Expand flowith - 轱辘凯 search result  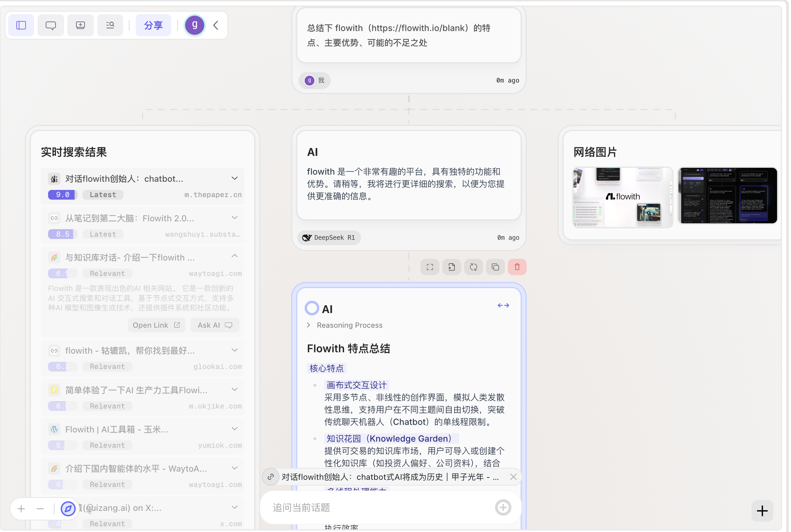pyautogui.click(x=235, y=350)
